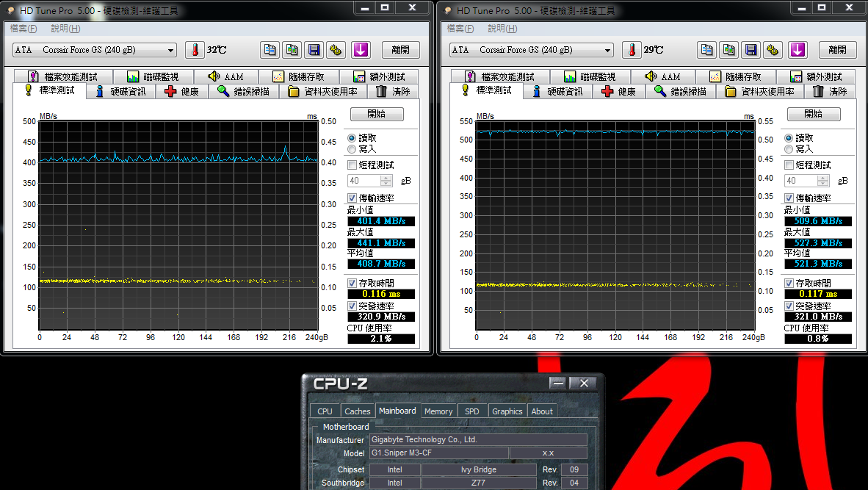The height and width of the screenshot is (490, 868).
Task: Toggle 存取時間 checkbox in right window
Action: (788, 283)
